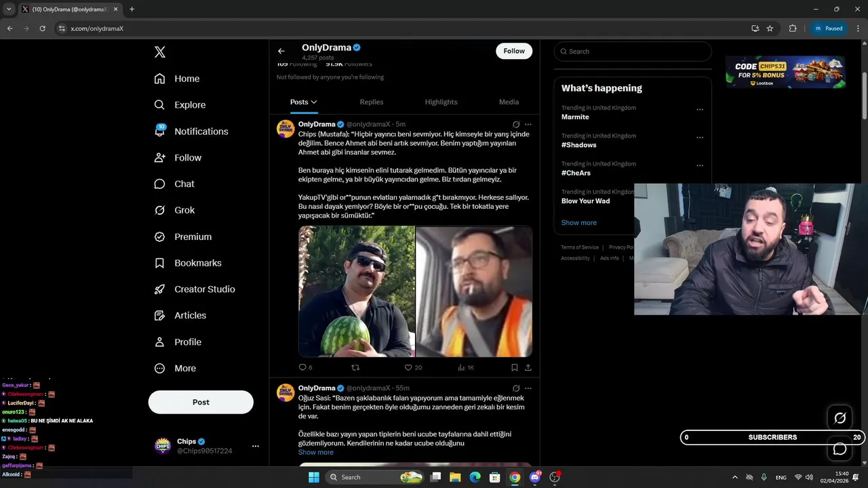The image size is (868, 488).
Task: Open File Explorer from the taskbar
Action: click(x=455, y=477)
